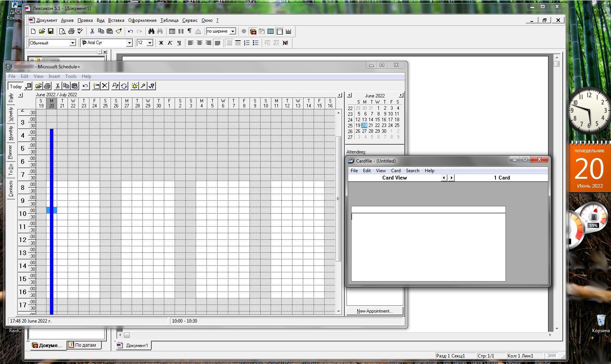Switch to the Weekly tab in Schedule+

[x=11, y=114]
